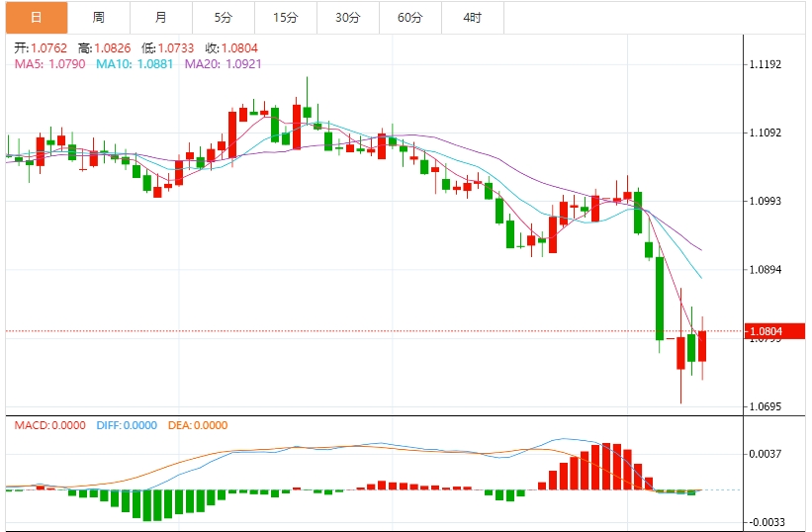
Task: Click the 0.0037 MACD axis label
Action: (x=766, y=454)
